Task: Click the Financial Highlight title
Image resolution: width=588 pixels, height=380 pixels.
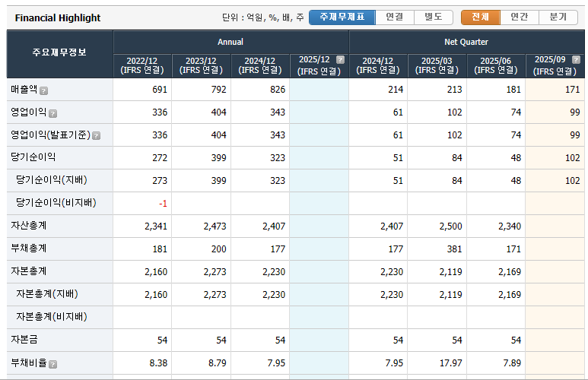Action: [58, 17]
